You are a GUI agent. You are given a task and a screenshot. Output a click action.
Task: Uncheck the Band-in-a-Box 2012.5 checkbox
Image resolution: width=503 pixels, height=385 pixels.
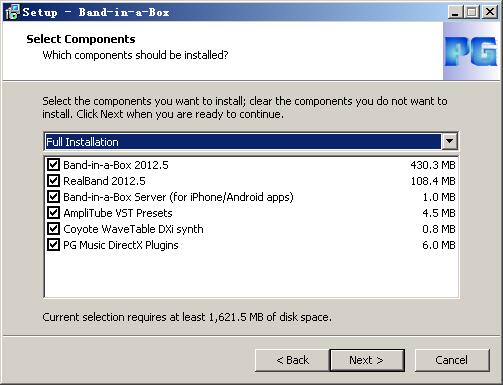coord(53,165)
